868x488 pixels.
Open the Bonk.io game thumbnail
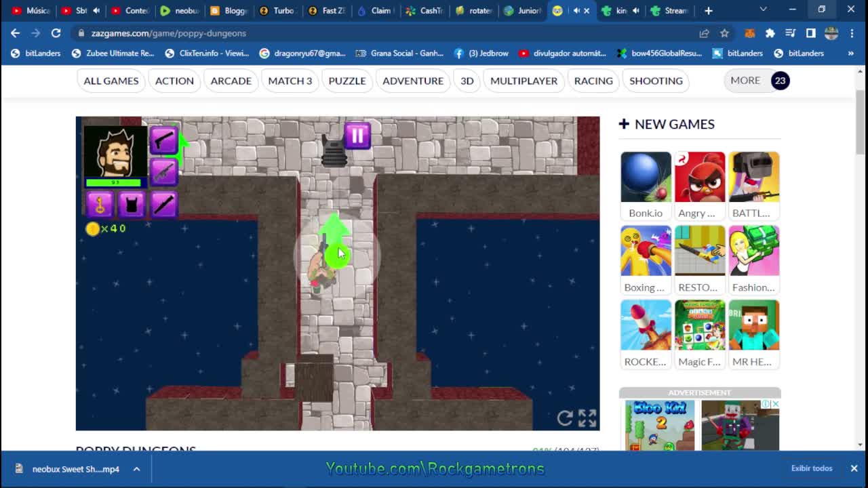click(x=646, y=186)
